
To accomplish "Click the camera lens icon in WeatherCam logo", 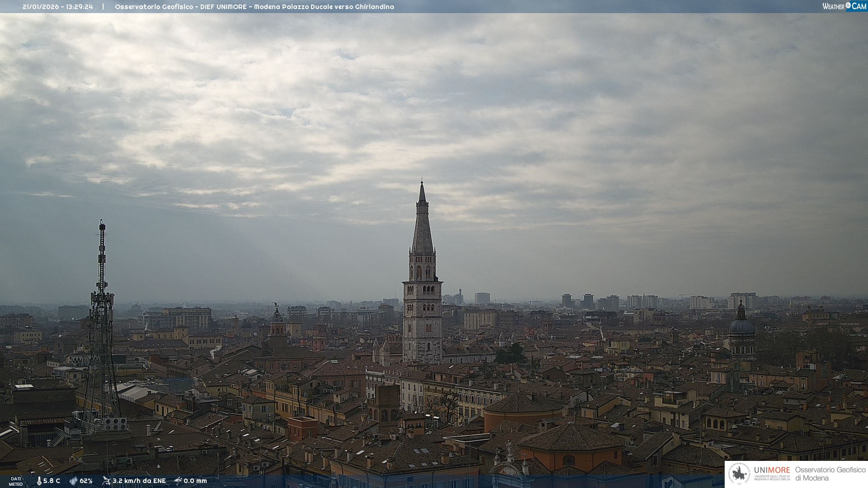I will [x=848, y=5].
